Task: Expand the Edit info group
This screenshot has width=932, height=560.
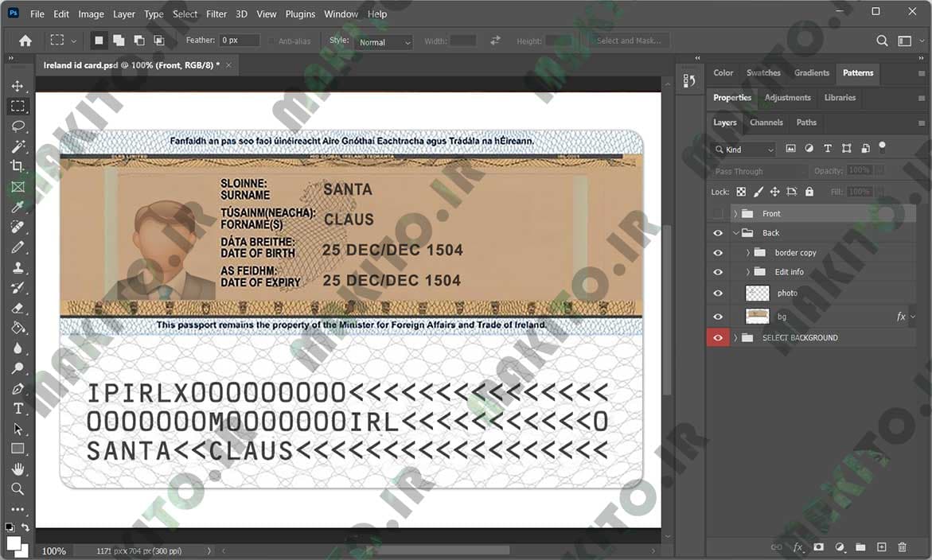Action: tap(748, 272)
